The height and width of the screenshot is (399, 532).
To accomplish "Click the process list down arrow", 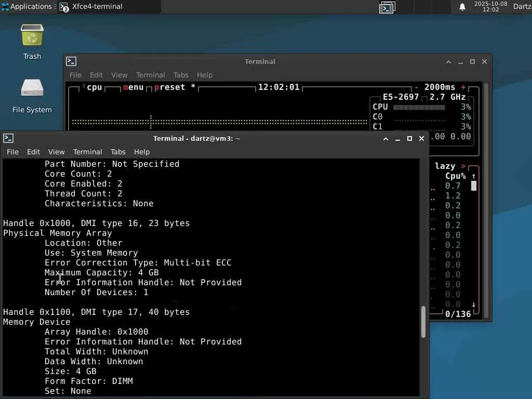I will [474, 304].
